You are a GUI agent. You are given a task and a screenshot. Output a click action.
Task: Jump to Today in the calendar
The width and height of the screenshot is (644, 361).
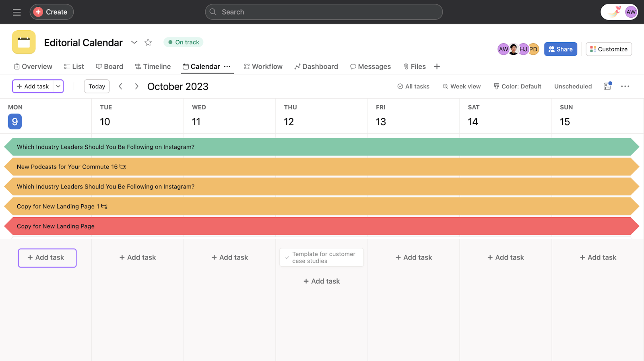97,86
